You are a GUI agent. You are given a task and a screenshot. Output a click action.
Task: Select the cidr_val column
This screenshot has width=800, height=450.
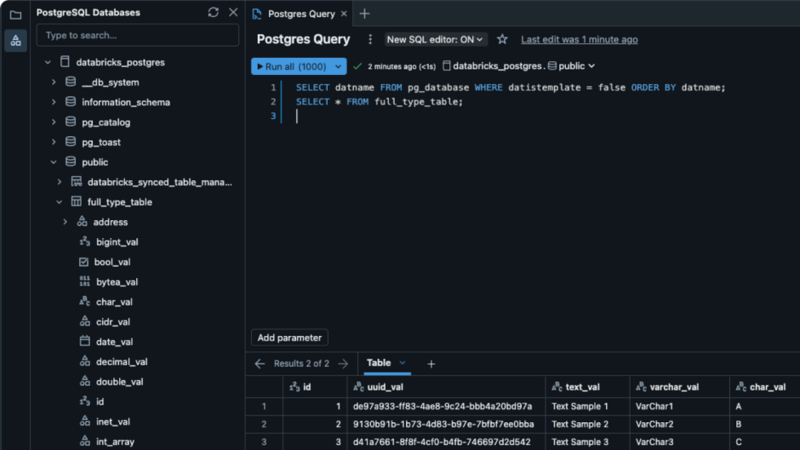tap(113, 322)
